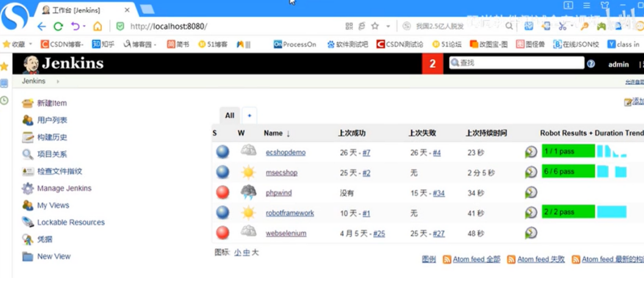The width and height of the screenshot is (644, 284).
Task: Click 2 / 2 pass robot result bar
Action: pyautogui.click(x=568, y=211)
